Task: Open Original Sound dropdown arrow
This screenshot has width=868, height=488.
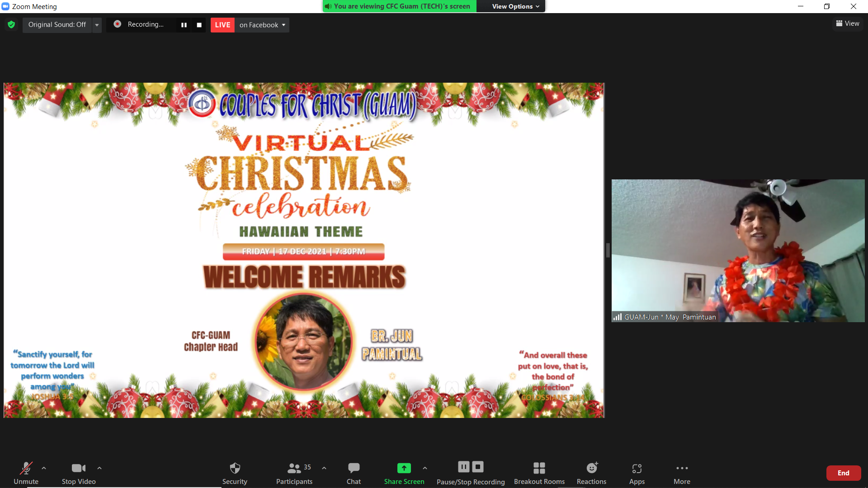Action: pyautogui.click(x=97, y=25)
